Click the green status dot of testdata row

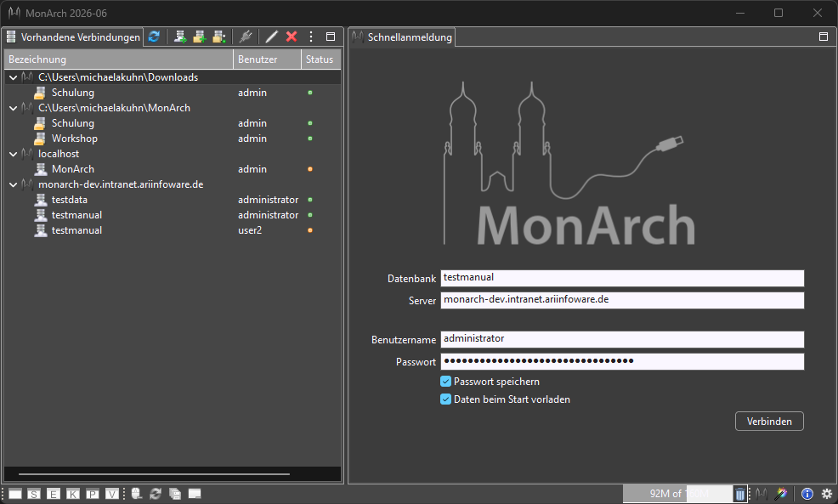point(310,200)
